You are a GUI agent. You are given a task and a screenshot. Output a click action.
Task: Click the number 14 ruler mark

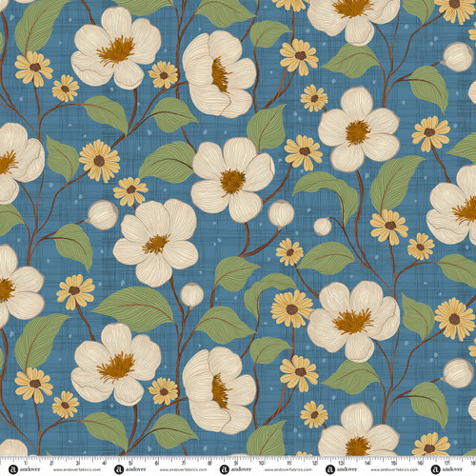pos(367,464)
